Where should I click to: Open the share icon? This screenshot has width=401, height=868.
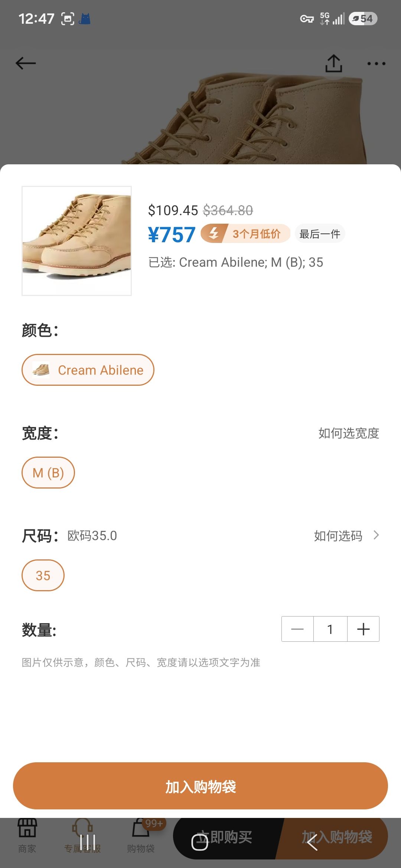click(333, 63)
